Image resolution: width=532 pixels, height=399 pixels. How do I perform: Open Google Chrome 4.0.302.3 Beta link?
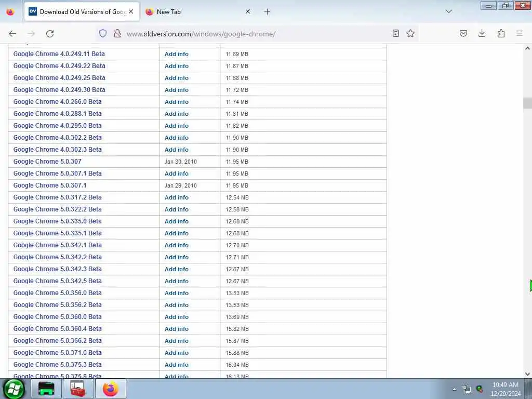[57, 150]
